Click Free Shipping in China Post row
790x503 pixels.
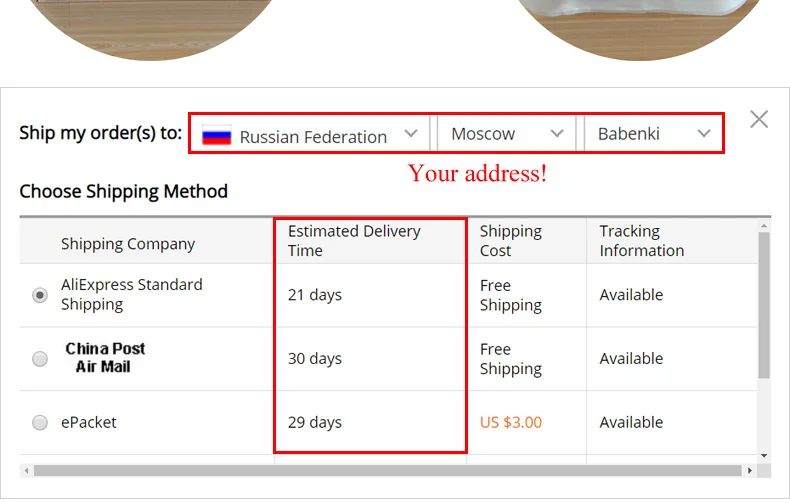coord(511,359)
